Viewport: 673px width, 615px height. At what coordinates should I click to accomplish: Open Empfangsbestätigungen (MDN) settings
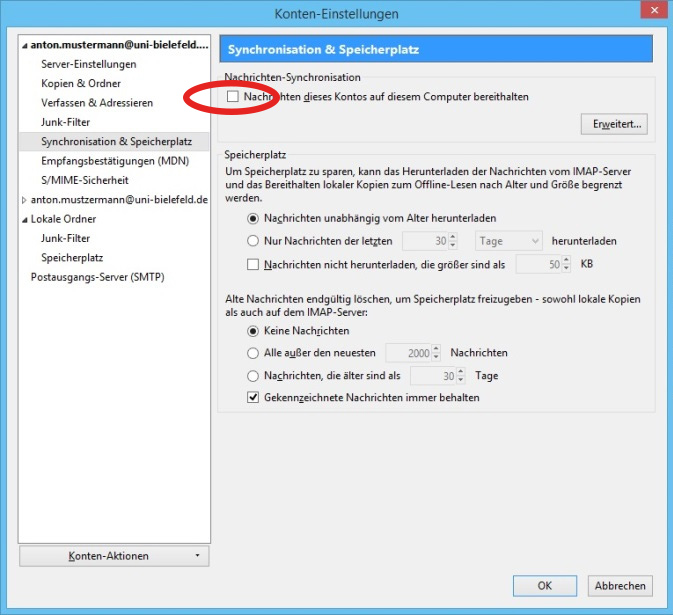115,161
